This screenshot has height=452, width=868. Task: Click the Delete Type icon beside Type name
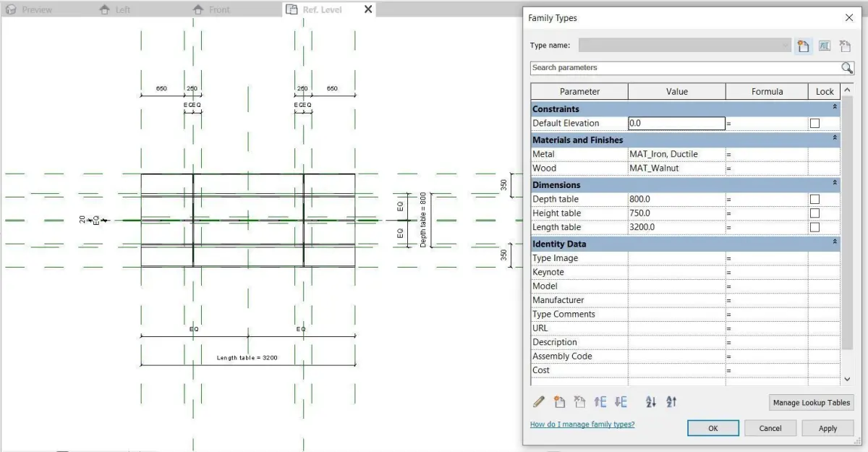click(844, 46)
